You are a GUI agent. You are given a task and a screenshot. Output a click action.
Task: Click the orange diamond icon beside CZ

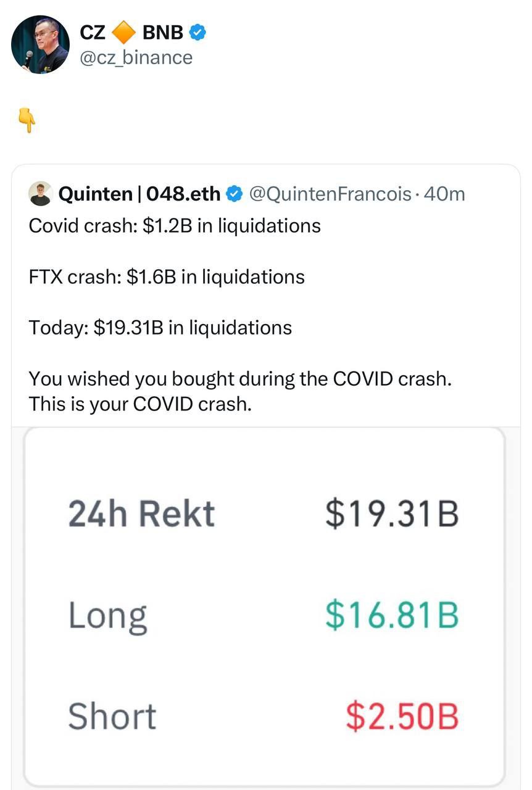tap(125, 33)
